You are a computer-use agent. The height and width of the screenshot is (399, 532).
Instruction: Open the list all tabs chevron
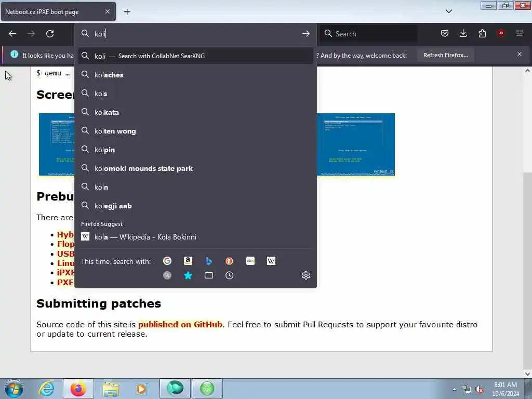click(x=448, y=11)
